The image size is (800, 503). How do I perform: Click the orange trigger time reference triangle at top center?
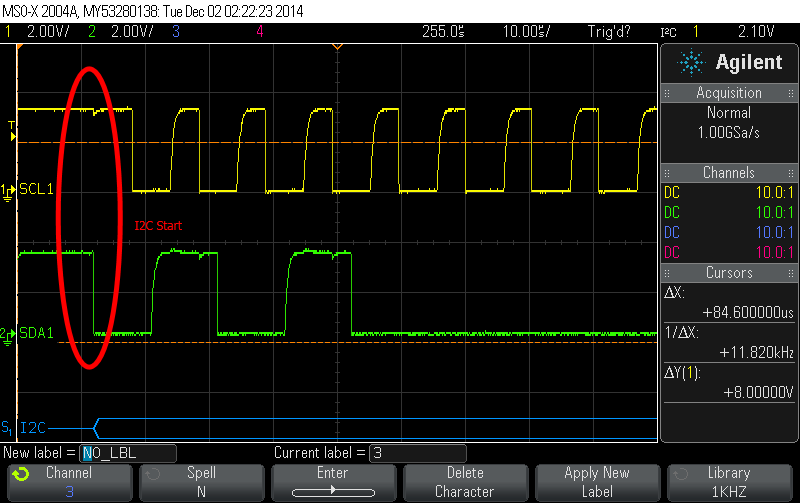[337, 47]
